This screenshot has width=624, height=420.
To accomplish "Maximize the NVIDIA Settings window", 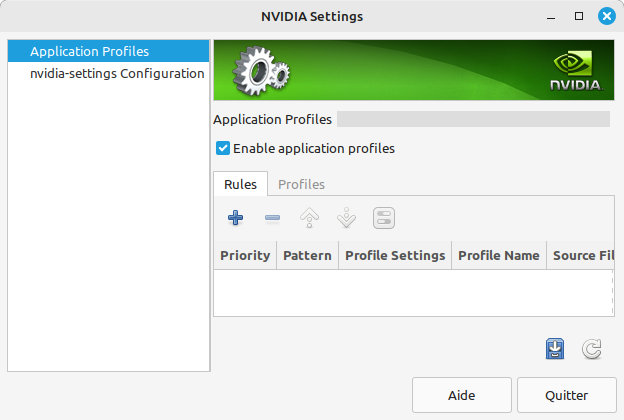I will (579, 16).
